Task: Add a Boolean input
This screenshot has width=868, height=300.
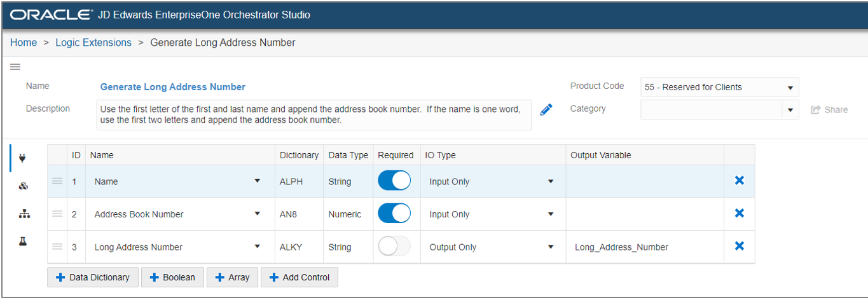Action: [x=172, y=277]
